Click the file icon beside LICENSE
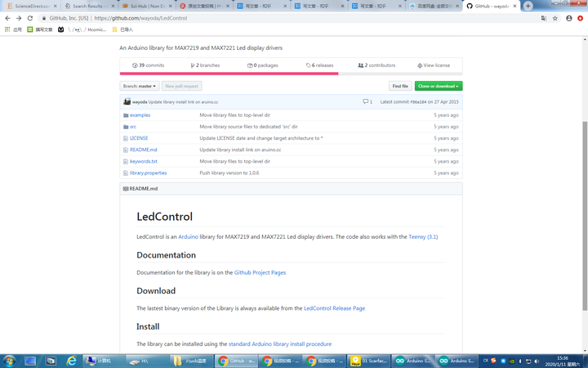 point(126,138)
